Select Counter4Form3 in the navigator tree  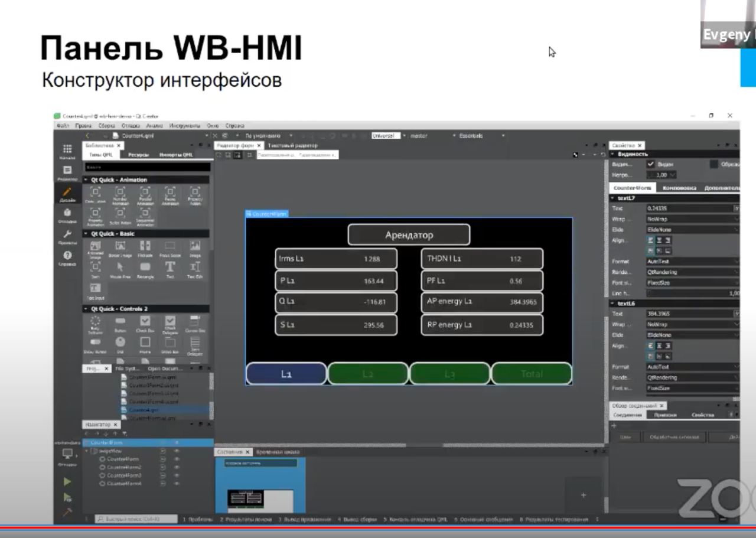[124, 475]
